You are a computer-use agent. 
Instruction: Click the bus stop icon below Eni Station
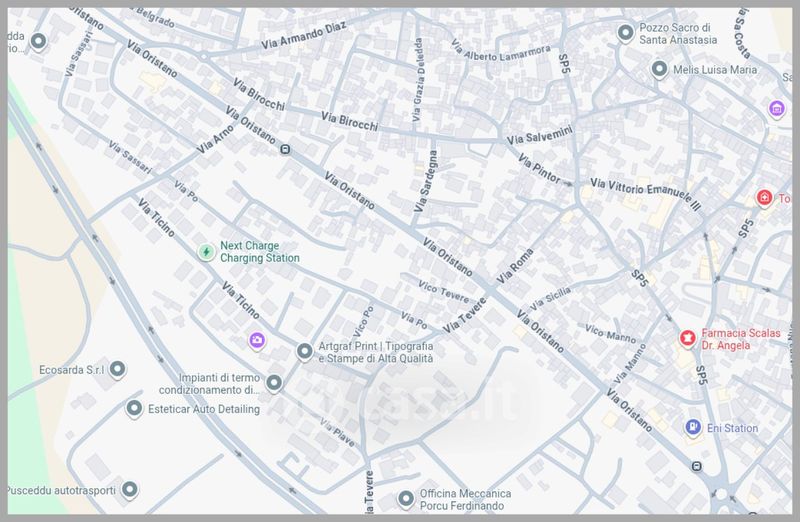[x=696, y=466]
